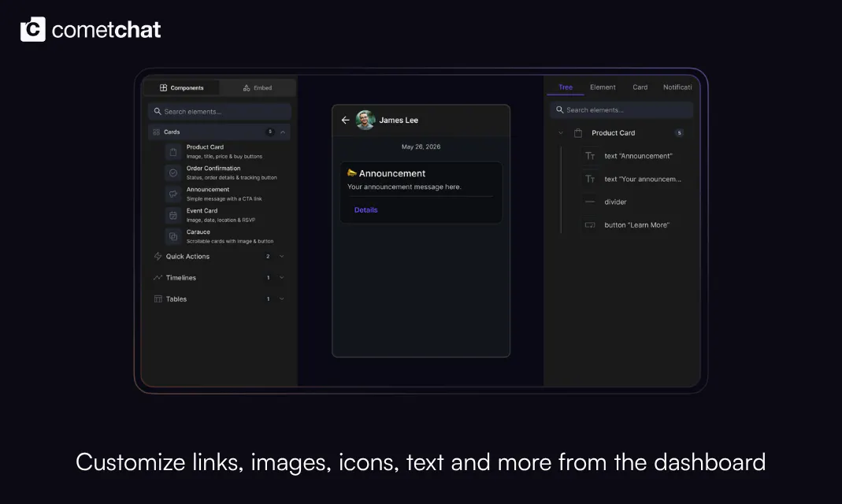This screenshot has width=842, height=504.
Task: Select tree item button "Learn More"
Action: point(637,225)
